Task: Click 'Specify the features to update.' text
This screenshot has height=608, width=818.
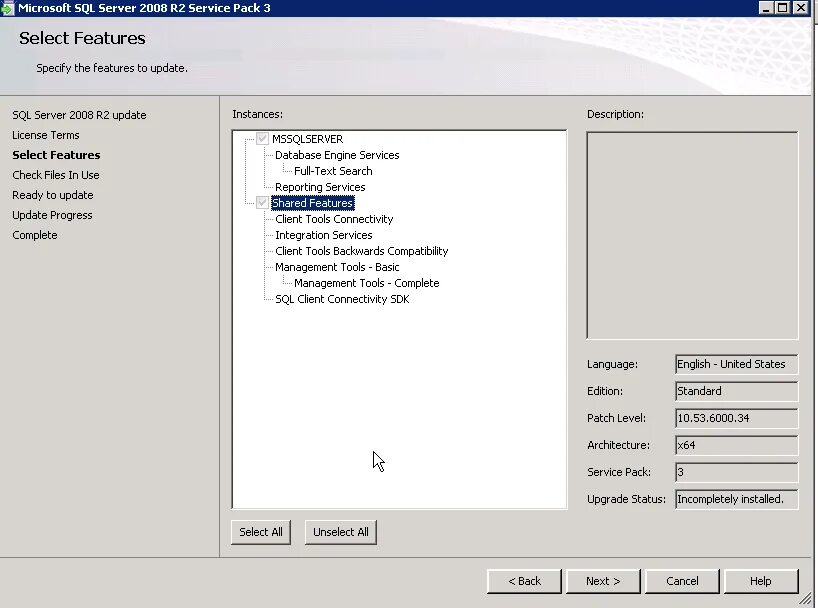Action: pos(112,68)
